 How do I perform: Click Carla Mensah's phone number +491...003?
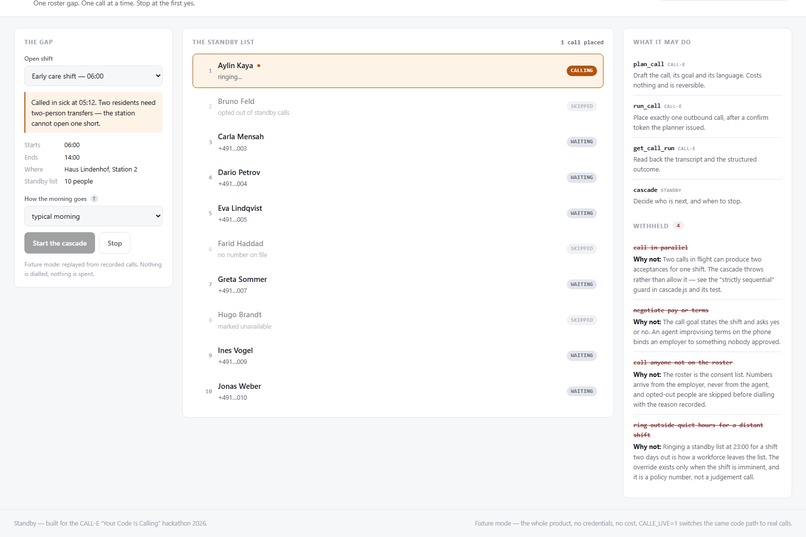(x=232, y=149)
